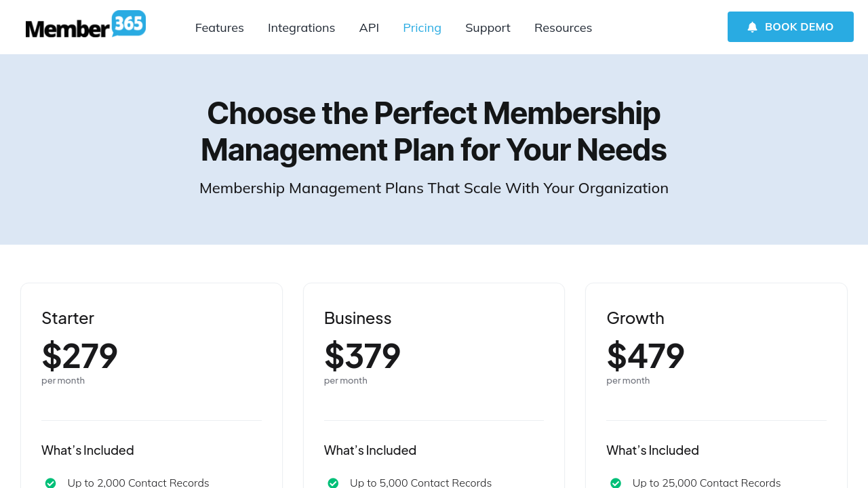Select the Growth plan title
This screenshot has width=868, height=488.
point(635,318)
